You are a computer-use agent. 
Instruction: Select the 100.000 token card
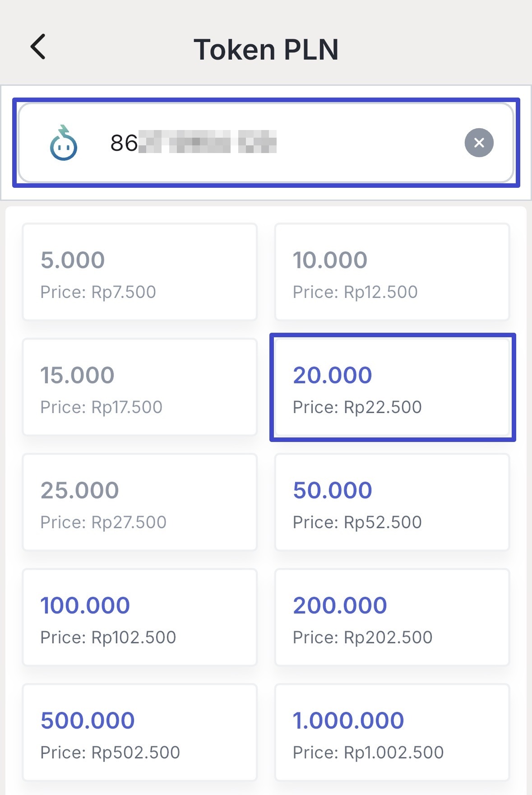point(140,617)
